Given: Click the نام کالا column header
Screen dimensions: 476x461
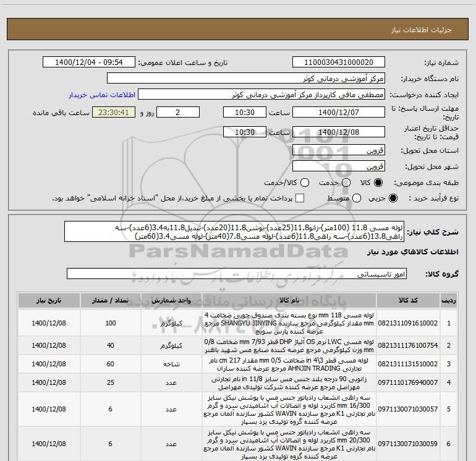Looking at the screenshot, I should coord(289,301).
